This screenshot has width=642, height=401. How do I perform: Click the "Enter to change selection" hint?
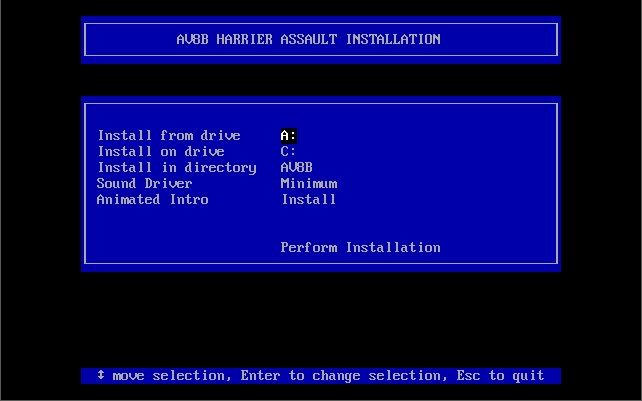[341, 376]
